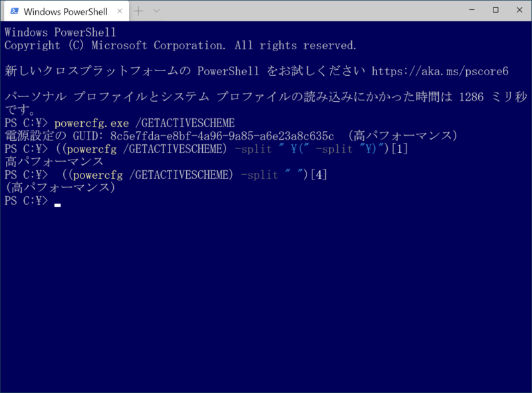Image resolution: width=532 pixels, height=393 pixels.
Task: Click the PowerShell icon in the tab
Action: click(14, 11)
